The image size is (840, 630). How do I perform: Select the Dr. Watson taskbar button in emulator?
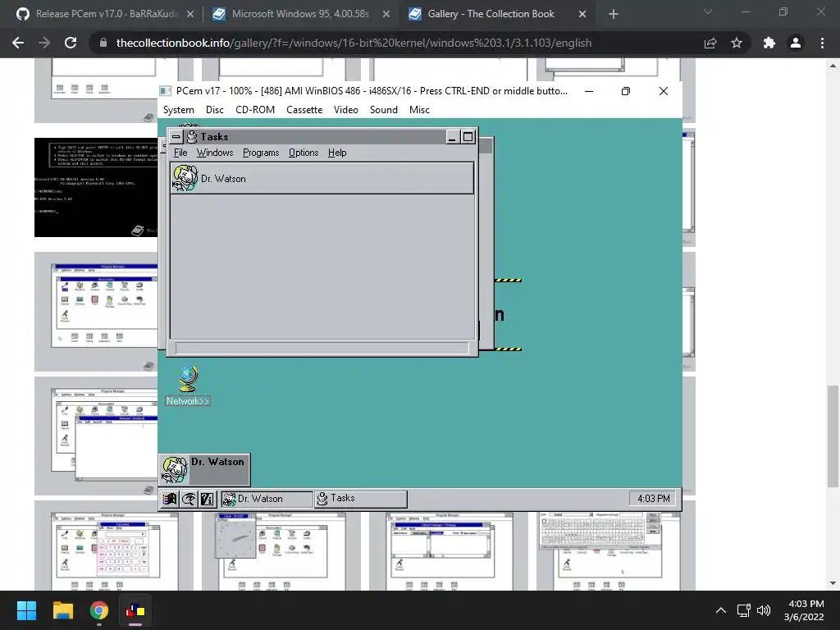pyautogui.click(x=267, y=500)
